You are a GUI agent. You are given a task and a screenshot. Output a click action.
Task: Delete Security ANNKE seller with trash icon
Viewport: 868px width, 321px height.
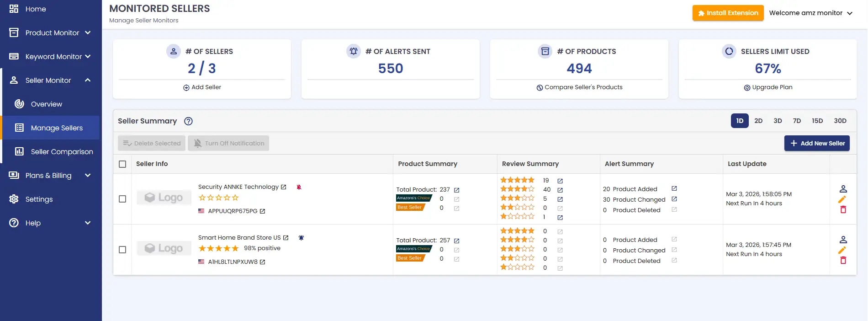click(x=843, y=209)
